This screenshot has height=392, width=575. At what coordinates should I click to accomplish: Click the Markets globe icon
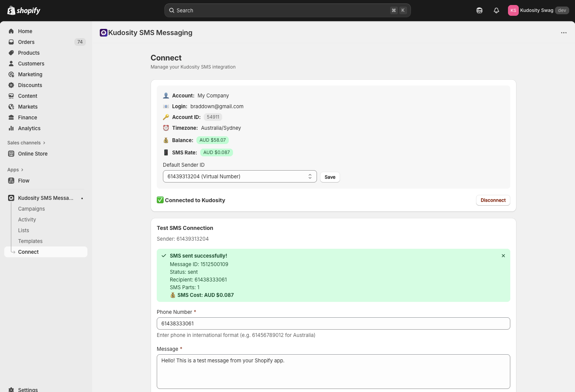(x=11, y=107)
